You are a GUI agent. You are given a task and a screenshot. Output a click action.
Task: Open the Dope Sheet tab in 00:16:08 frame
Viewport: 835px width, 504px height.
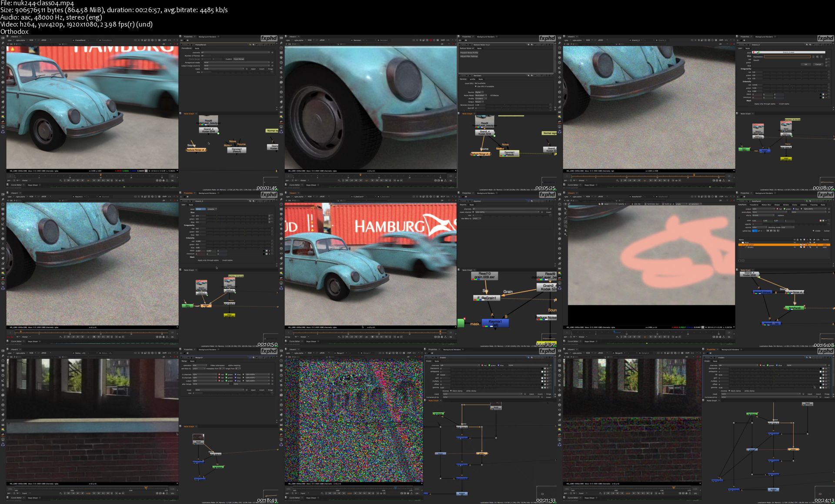coord(589,342)
